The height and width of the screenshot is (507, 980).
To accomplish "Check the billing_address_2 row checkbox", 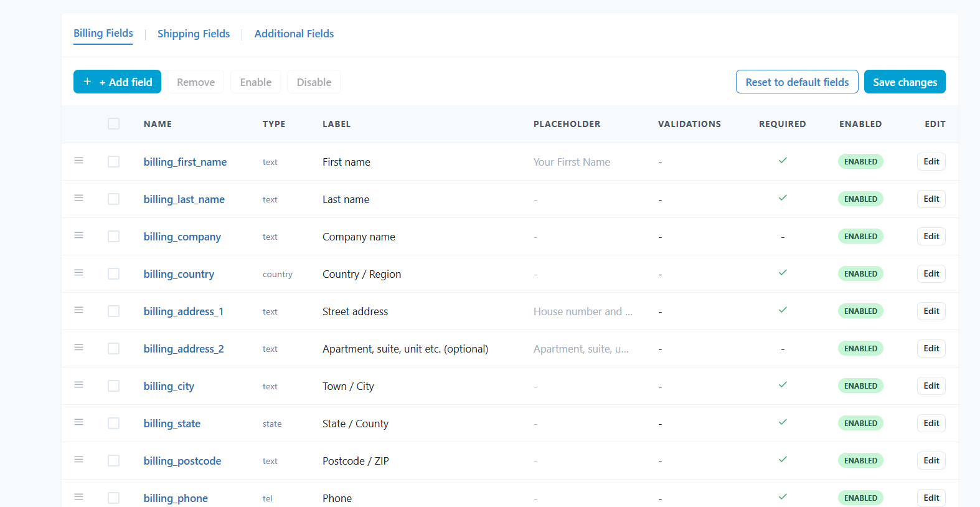I will 113,349.
